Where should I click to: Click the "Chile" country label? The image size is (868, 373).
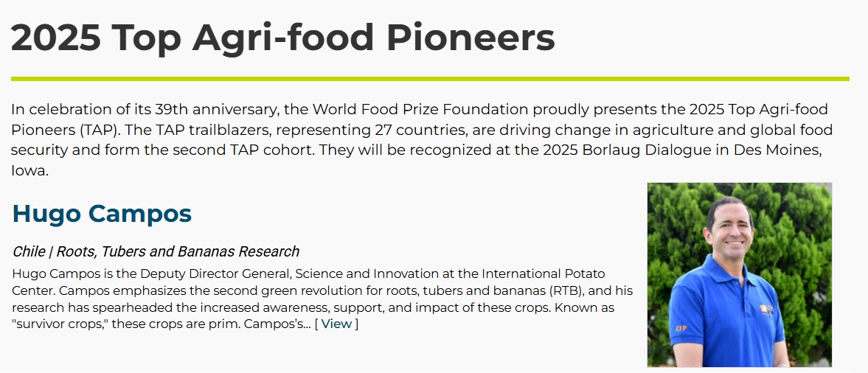pyautogui.click(x=29, y=251)
